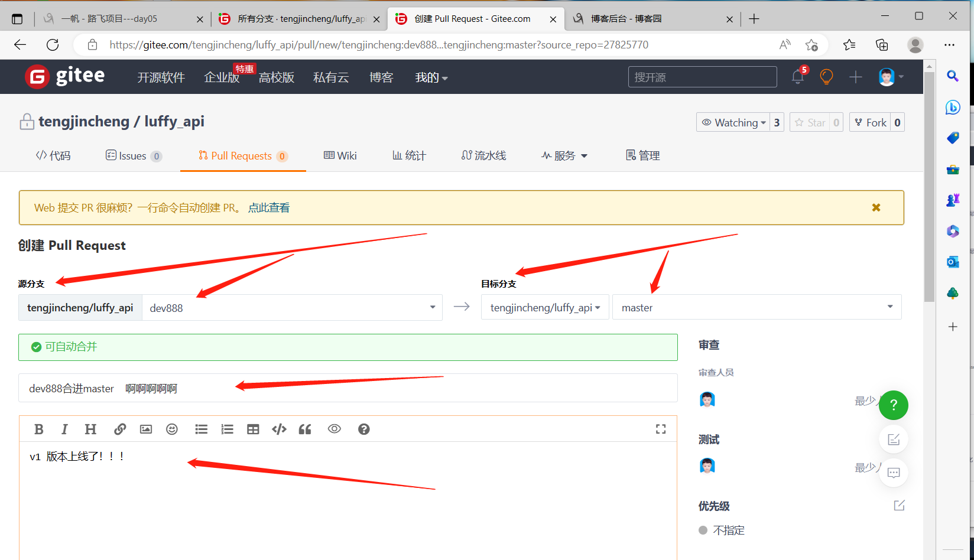
Task: Click into the PR description text area
Action: pos(348,502)
